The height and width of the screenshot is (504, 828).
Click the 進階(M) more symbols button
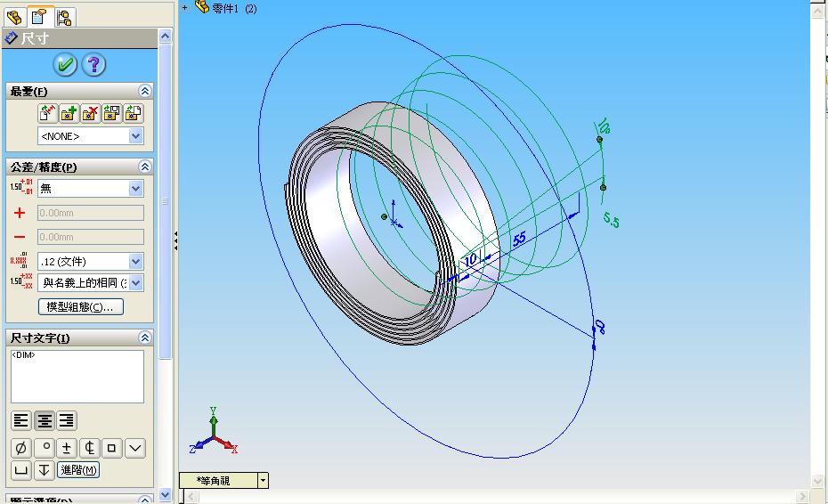(78, 469)
